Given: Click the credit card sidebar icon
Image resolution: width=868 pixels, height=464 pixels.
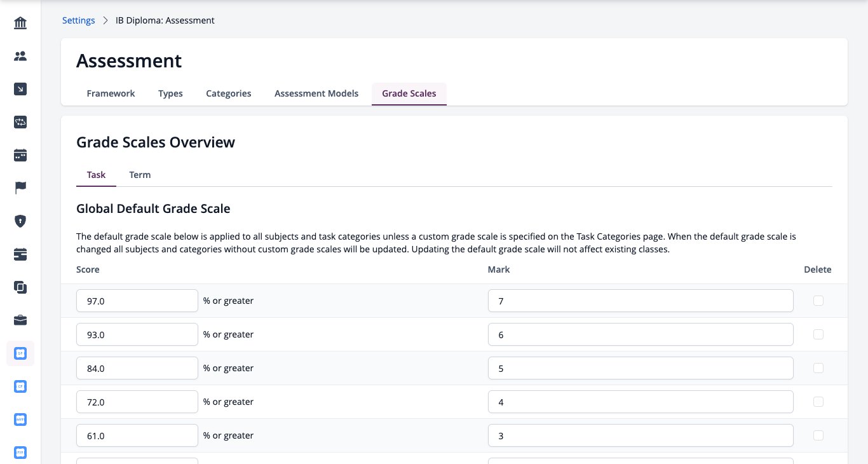Looking at the screenshot, I should tap(20, 254).
